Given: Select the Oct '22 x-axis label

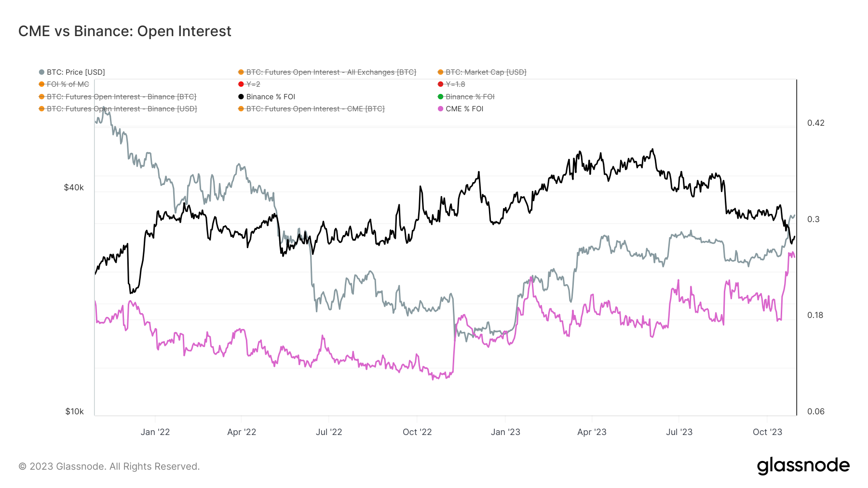Looking at the screenshot, I should (x=417, y=432).
